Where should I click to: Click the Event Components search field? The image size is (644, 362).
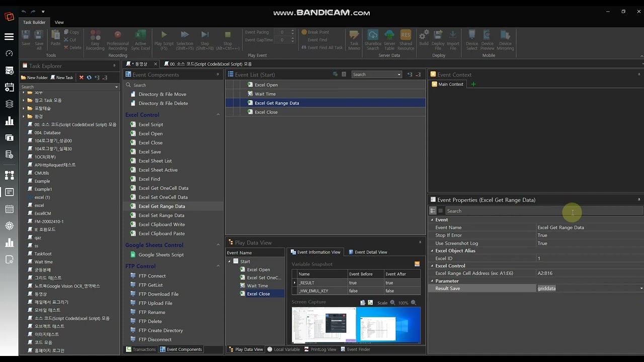click(x=173, y=85)
